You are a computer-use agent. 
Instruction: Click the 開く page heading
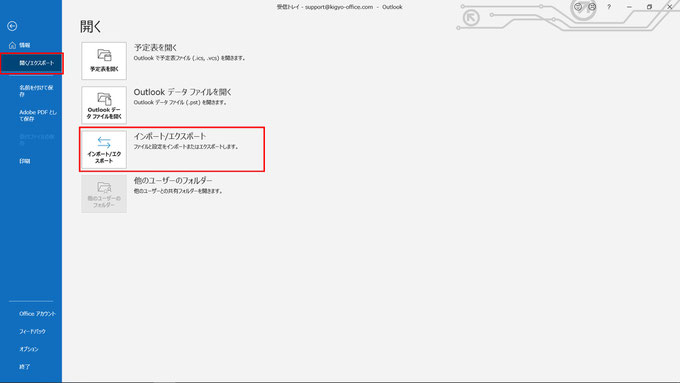click(91, 26)
